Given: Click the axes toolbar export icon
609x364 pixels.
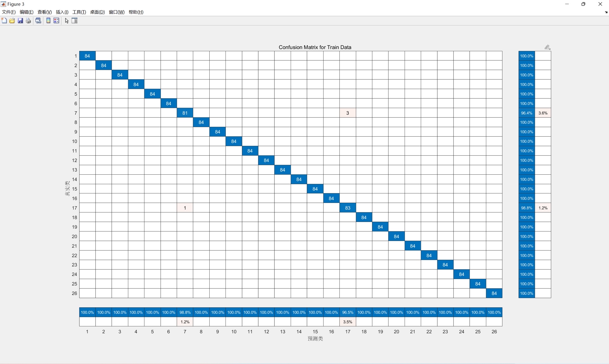Looking at the screenshot, I should click(x=547, y=47).
